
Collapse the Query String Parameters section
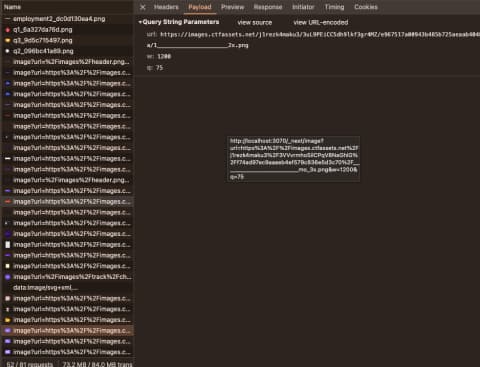click(140, 22)
